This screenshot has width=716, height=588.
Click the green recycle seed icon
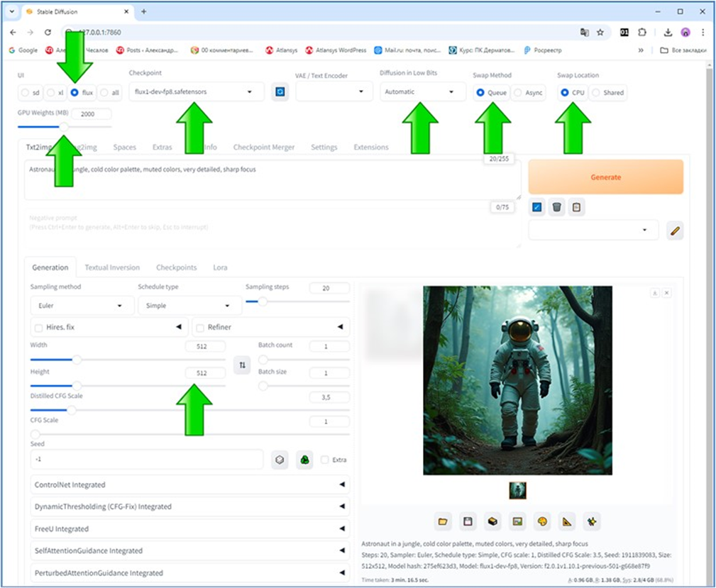click(304, 460)
